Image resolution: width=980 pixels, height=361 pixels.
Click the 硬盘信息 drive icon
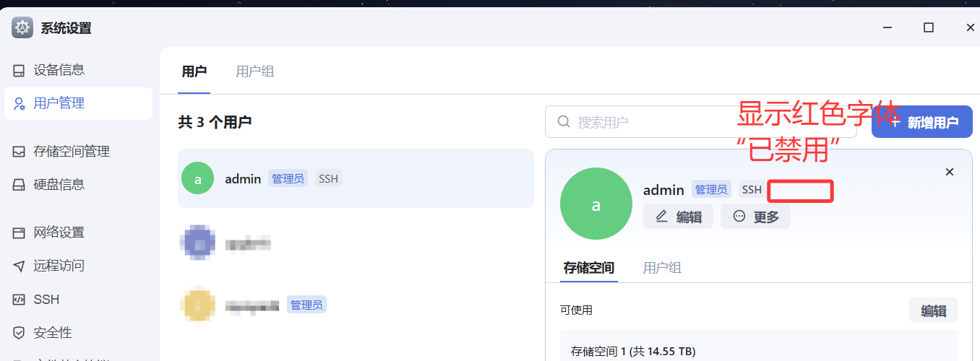[20, 185]
